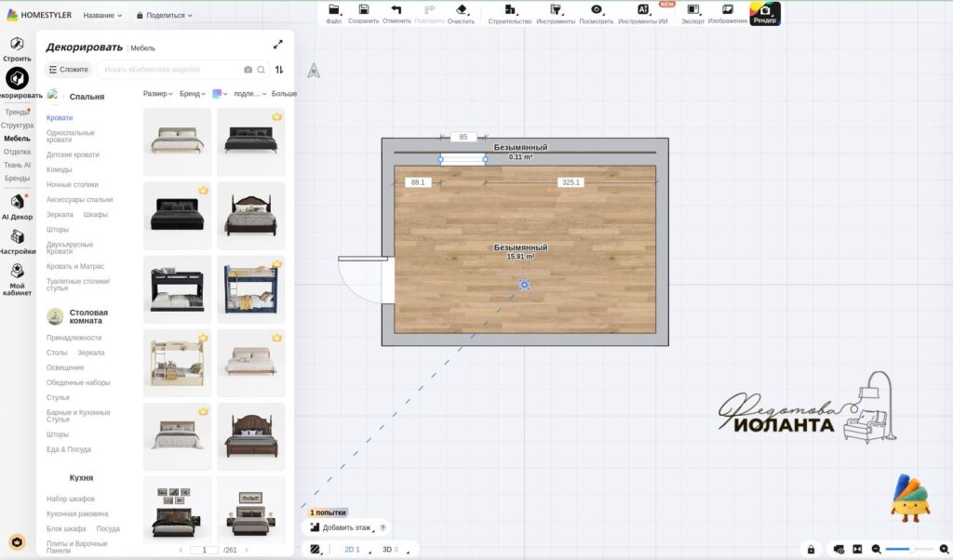Switch to the 3D view
The image size is (953, 560).
pos(390,549)
